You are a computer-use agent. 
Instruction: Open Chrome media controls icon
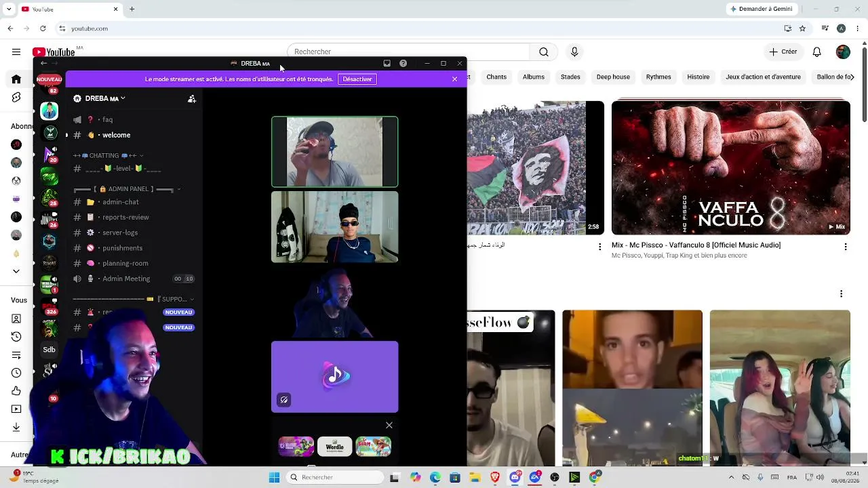(x=825, y=28)
